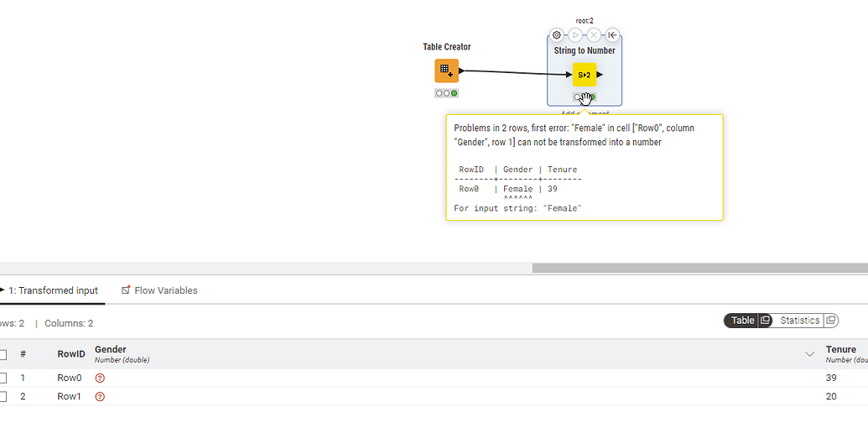868x428 pixels.
Task: Open Statistics view in new window icon
Action: tap(830, 321)
